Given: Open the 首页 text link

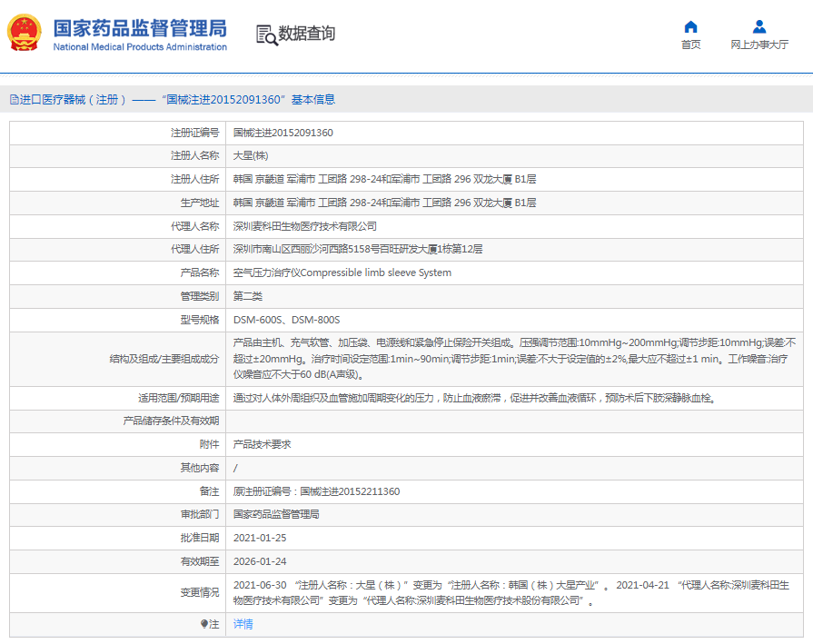Looking at the screenshot, I should [x=690, y=45].
